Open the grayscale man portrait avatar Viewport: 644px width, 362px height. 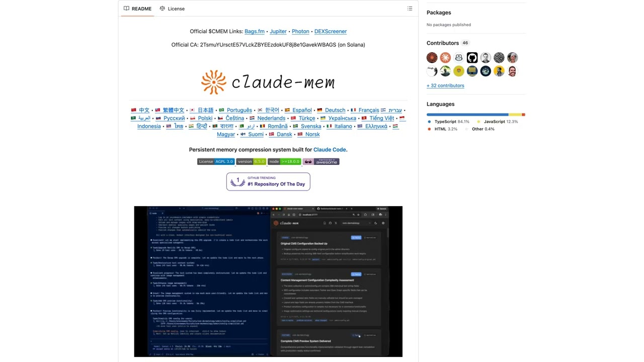486,58
